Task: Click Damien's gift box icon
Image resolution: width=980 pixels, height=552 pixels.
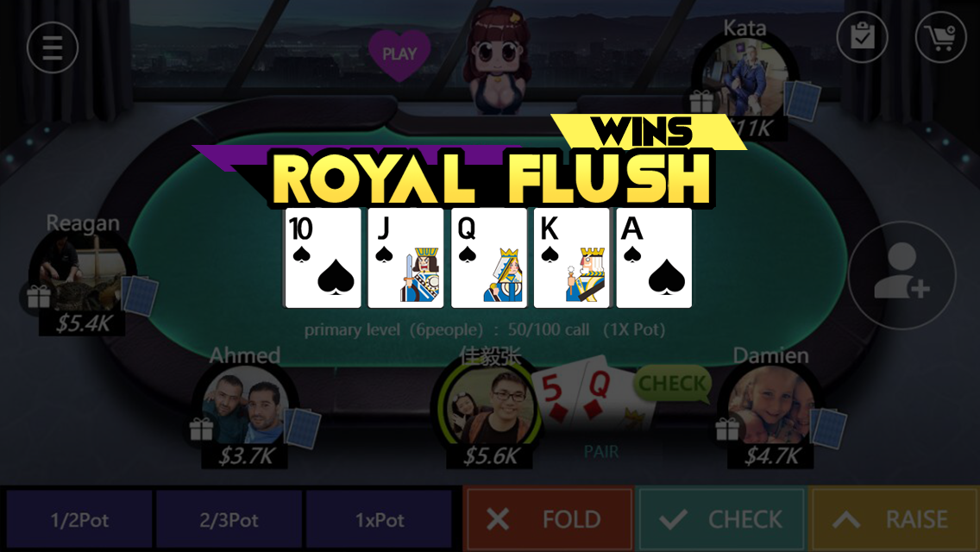Action: point(727,429)
